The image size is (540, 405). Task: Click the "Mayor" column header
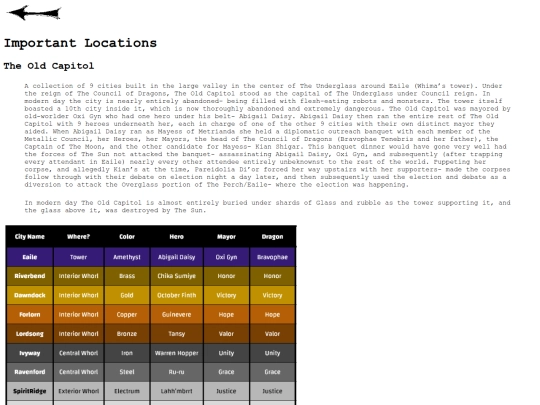click(x=226, y=237)
